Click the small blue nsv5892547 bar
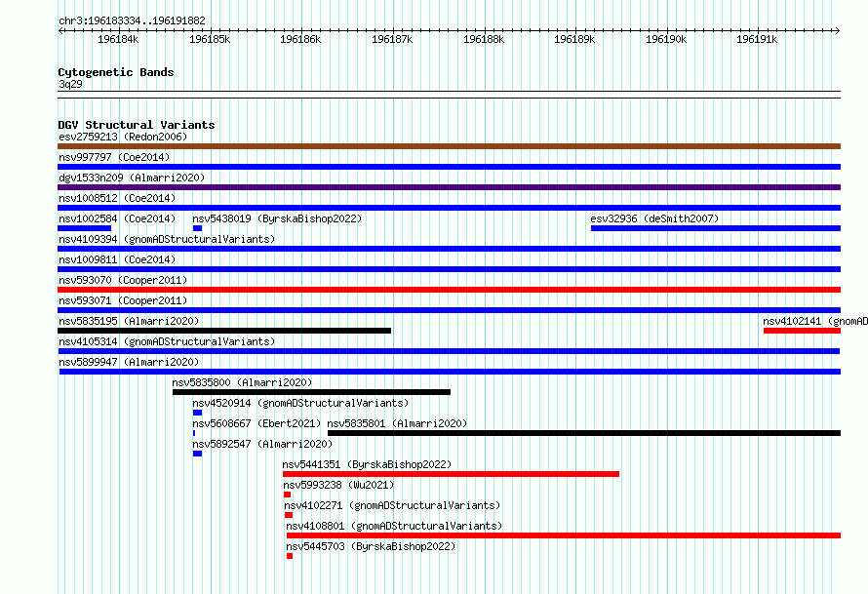 pyautogui.click(x=197, y=454)
